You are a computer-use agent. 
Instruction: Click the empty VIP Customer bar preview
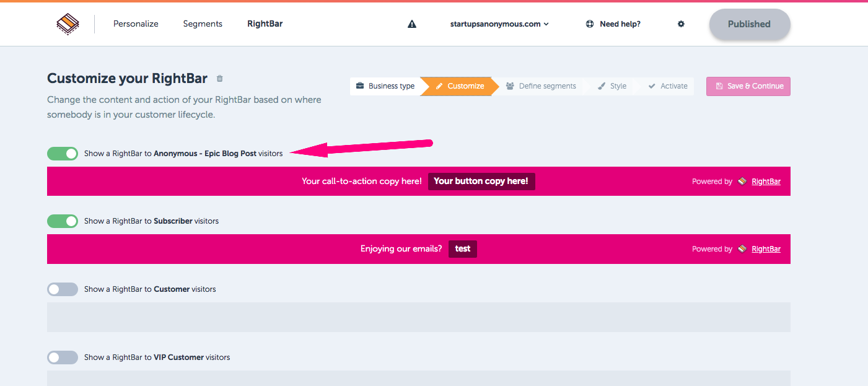419,378
